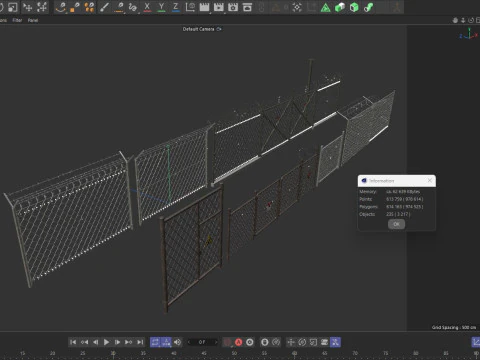The height and width of the screenshot is (360, 480).
Task: Click the highlighted blue point-level animation icon
Action: pos(335,342)
